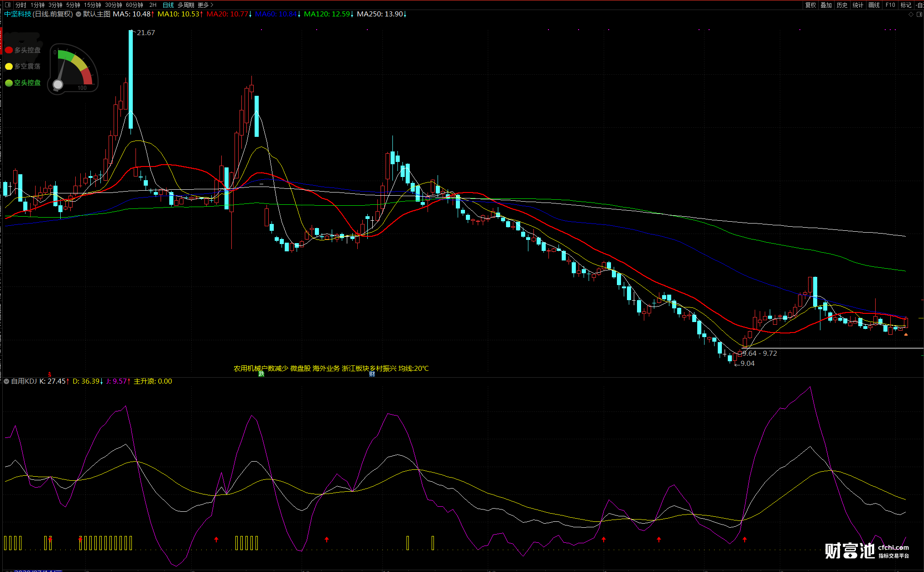Click the 画线 drawing button
924x572 pixels.
(x=874, y=5)
